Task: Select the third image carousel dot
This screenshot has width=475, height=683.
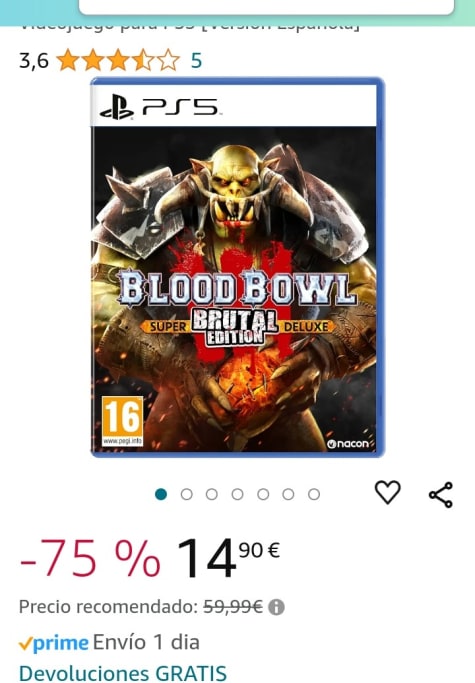Action: [x=212, y=494]
